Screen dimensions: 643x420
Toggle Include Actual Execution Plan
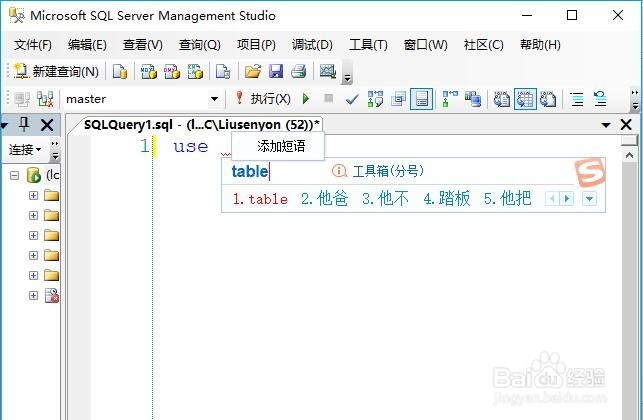pos(450,99)
